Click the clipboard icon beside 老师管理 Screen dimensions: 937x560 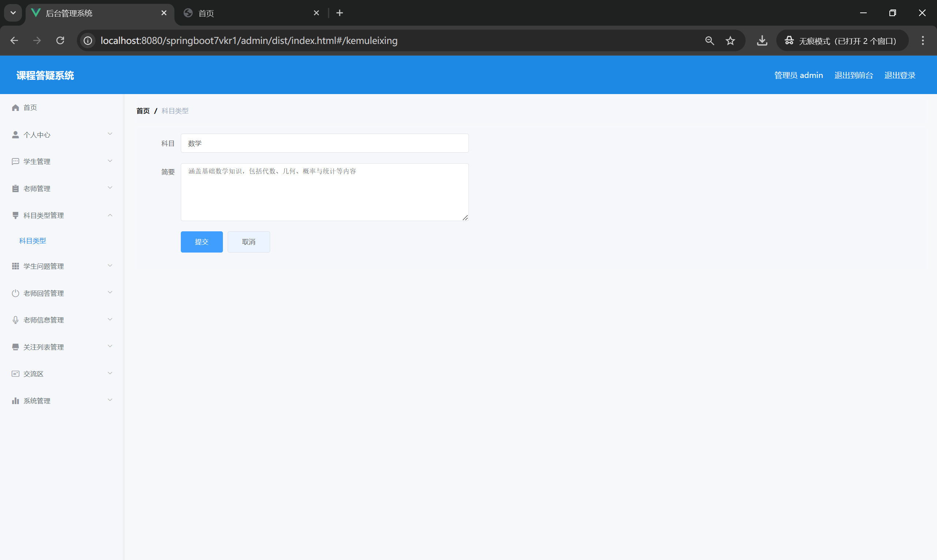coord(15,188)
